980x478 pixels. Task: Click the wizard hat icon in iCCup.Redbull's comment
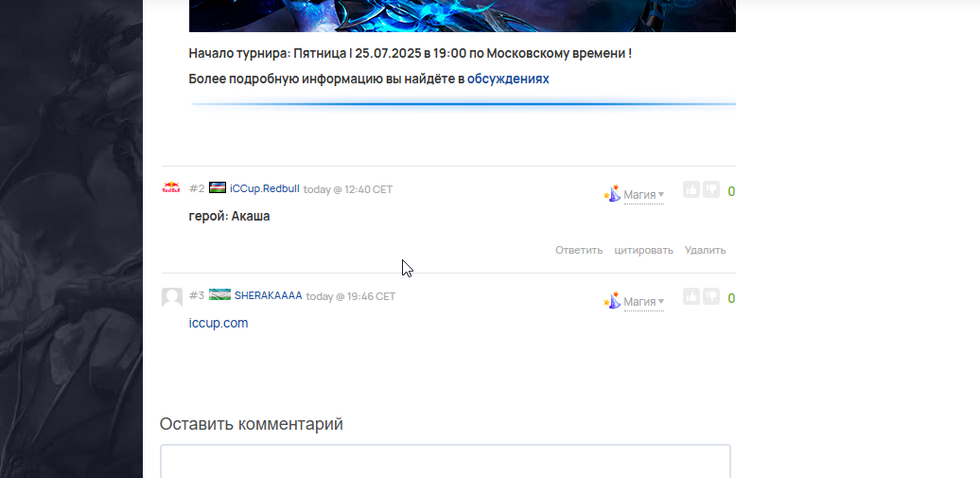pyautogui.click(x=613, y=193)
